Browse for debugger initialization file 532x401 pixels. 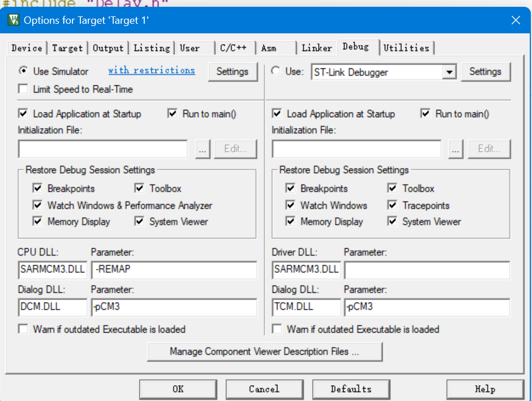tap(456, 149)
